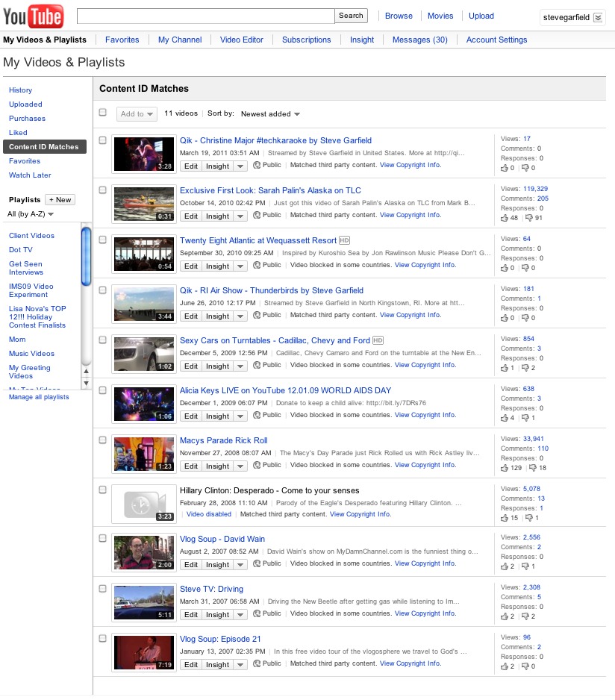Viewport: 615px width, 700px height.
Task: Open the Video Editor tab
Action: click(x=242, y=40)
